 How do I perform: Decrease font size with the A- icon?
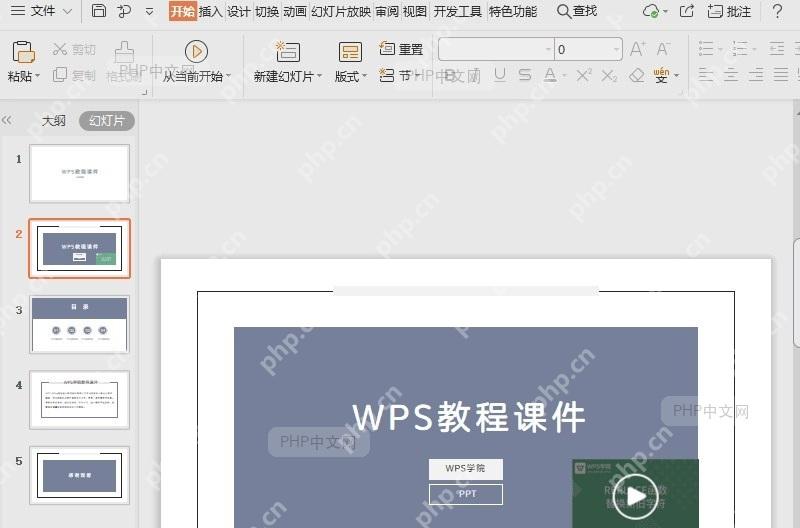pos(663,49)
